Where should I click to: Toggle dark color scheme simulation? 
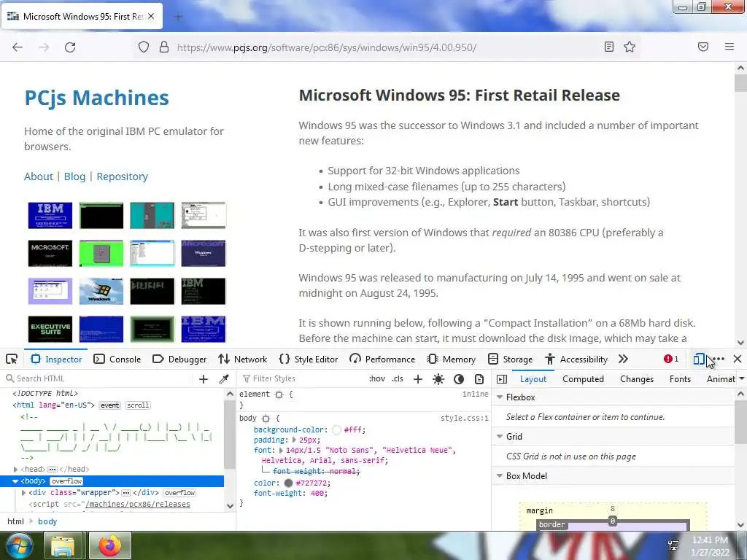pyautogui.click(x=459, y=378)
